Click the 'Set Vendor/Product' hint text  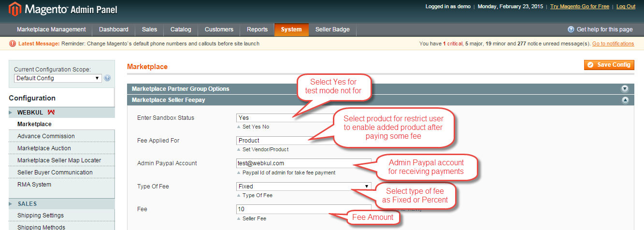point(265,149)
